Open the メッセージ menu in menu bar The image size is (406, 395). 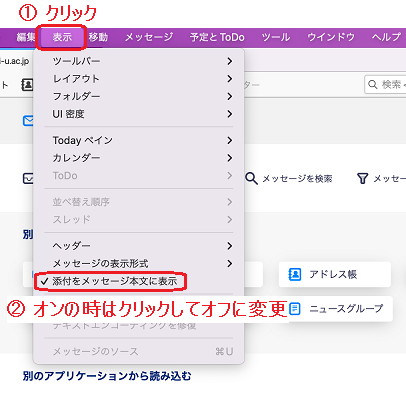click(149, 37)
